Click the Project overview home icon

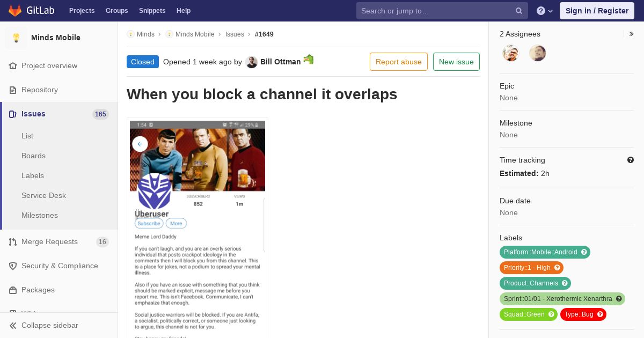[x=13, y=65]
